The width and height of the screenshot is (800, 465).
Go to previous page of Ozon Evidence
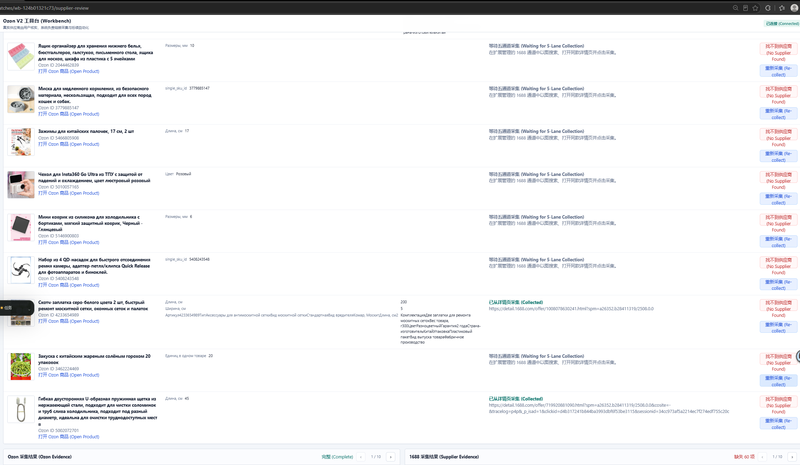pyautogui.click(x=361, y=457)
